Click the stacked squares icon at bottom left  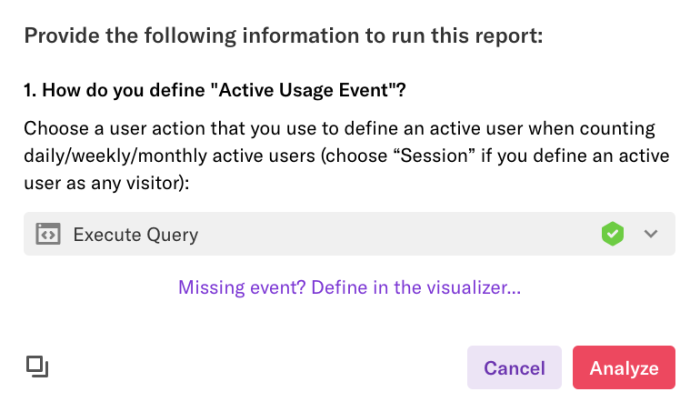(37, 366)
